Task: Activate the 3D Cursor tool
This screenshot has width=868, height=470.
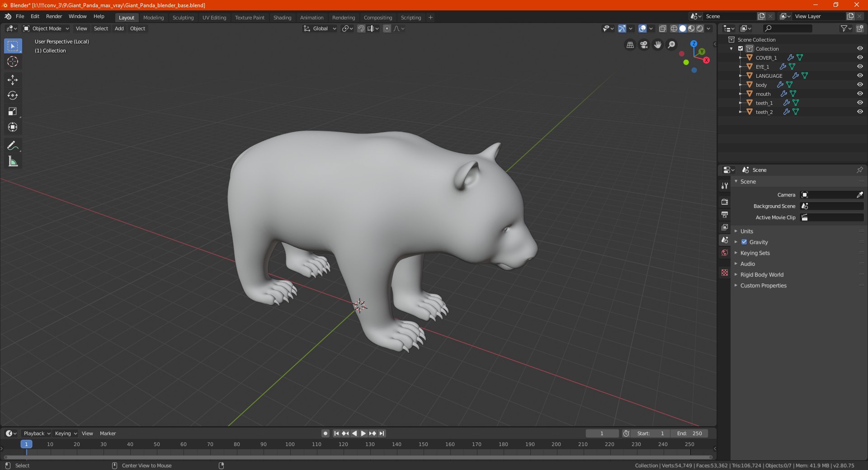Action: pos(13,62)
